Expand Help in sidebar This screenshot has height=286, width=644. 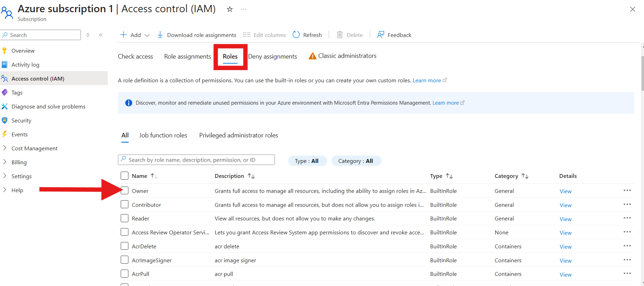[5, 190]
